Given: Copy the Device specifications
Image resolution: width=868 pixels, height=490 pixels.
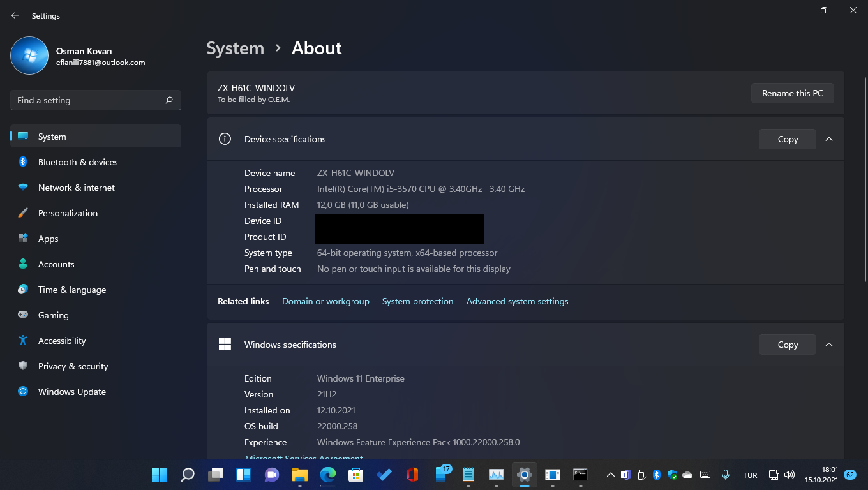Looking at the screenshot, I should coord(788,139).
